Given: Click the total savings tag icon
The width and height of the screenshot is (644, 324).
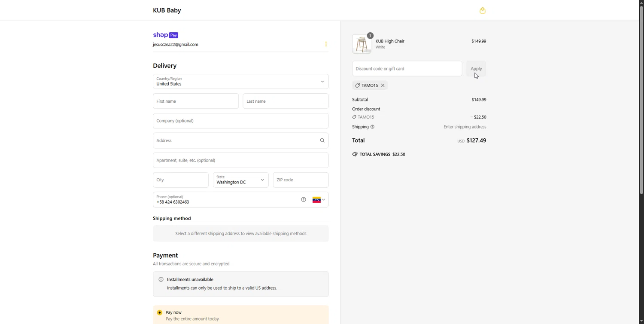Looking at the screenshot, I should tap(355, 154).
